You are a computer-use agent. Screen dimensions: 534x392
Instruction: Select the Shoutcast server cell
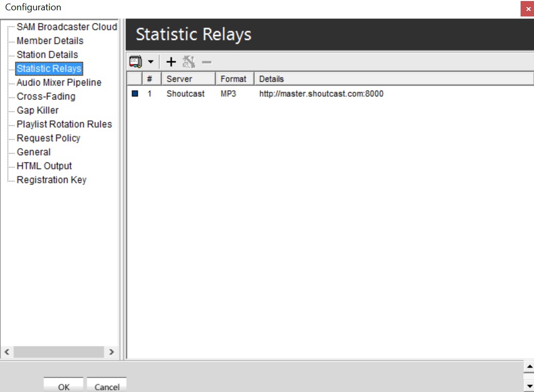click(185, 94)
